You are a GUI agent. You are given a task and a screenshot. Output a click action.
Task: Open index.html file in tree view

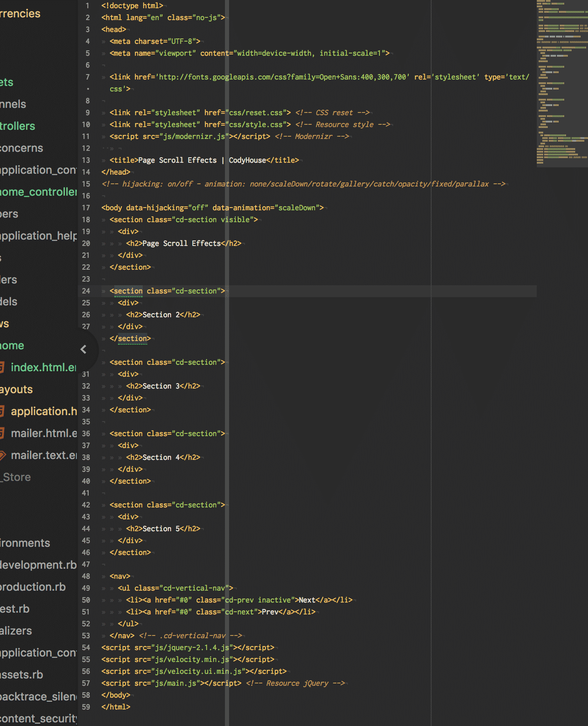43,368
